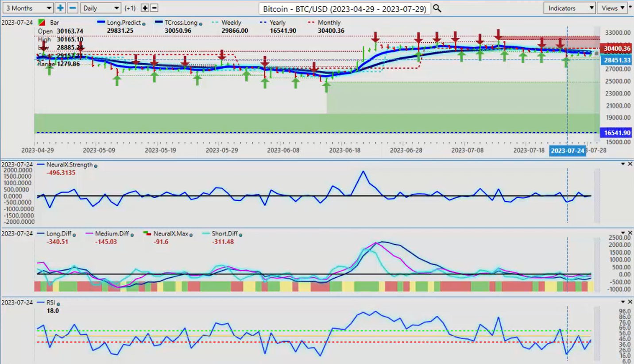The height and width of the screenshot is (364, 634).
Task: Click the Monthly legend label
Action: [x=329, y=23]
